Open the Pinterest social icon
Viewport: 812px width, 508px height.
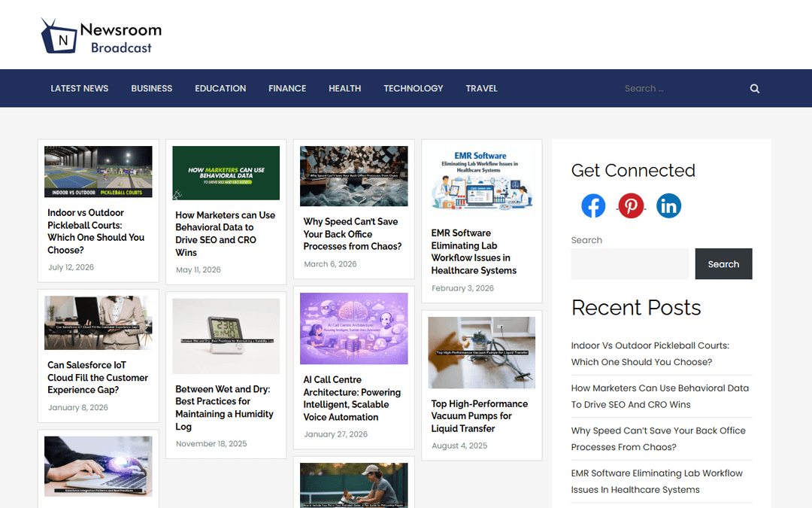(631, 205)
